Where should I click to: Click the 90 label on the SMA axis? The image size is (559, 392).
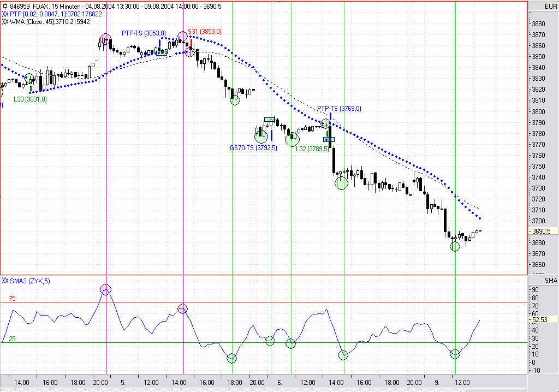[536, 289]
